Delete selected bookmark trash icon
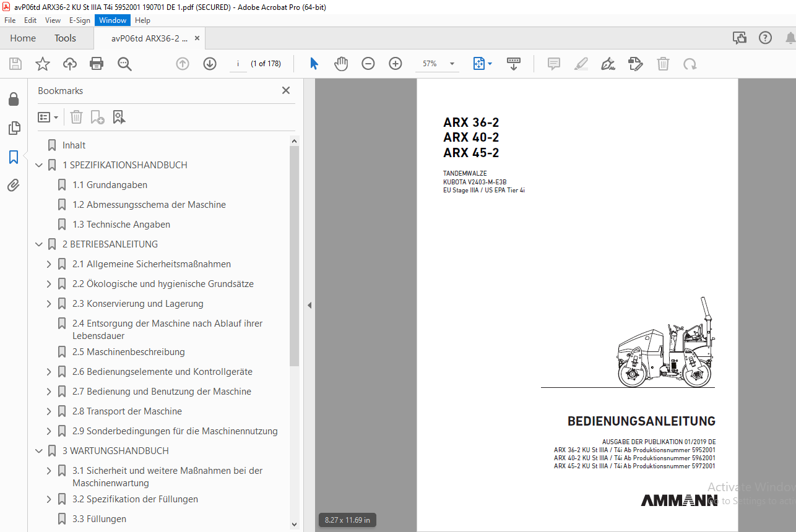 (x=76, y=117)
